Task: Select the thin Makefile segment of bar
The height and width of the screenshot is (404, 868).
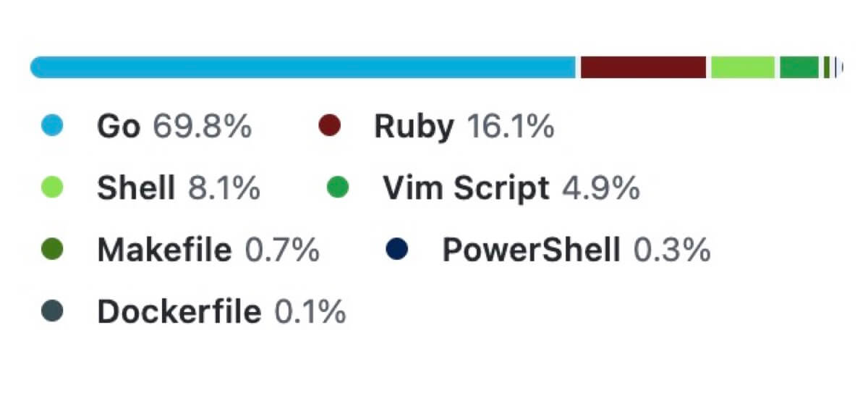Action: click(826, 67)
